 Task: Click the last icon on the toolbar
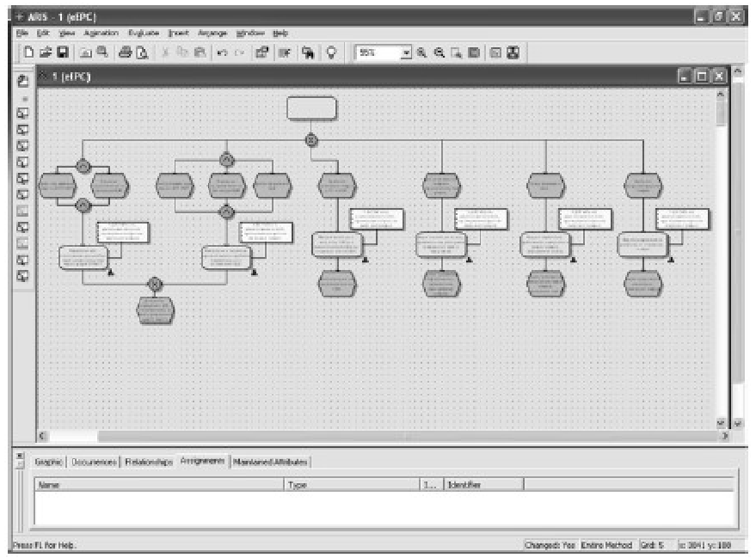[513, 52]
